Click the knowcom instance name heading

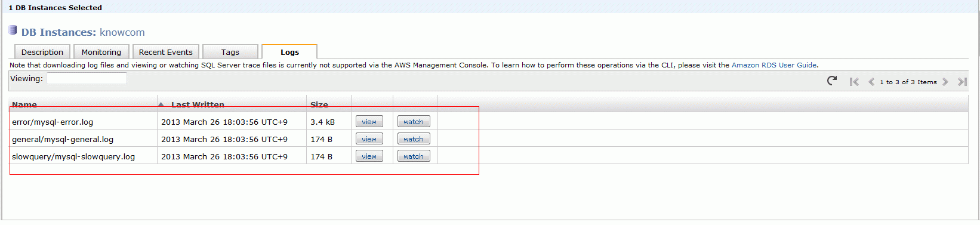point(122,32)
